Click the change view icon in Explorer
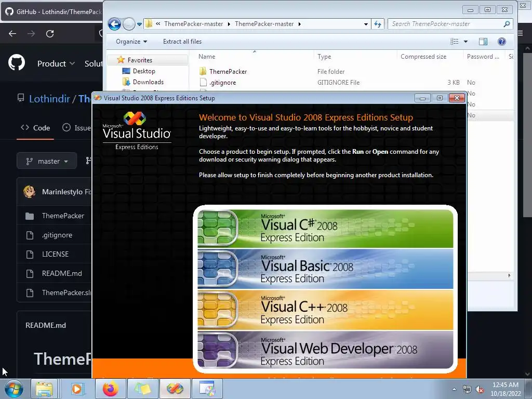The image size is (532, 399). click(454, 42)
